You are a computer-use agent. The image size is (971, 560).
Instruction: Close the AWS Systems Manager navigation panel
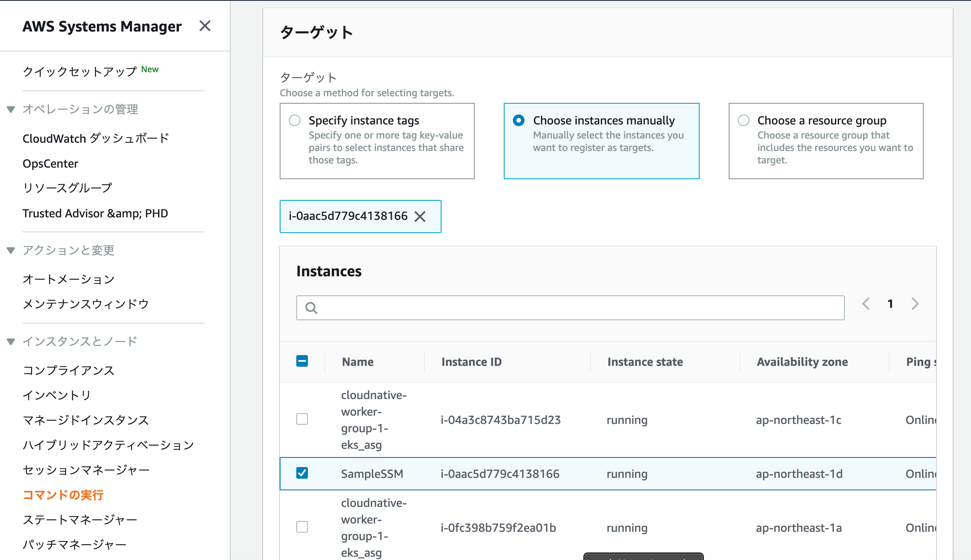point(205,26)
